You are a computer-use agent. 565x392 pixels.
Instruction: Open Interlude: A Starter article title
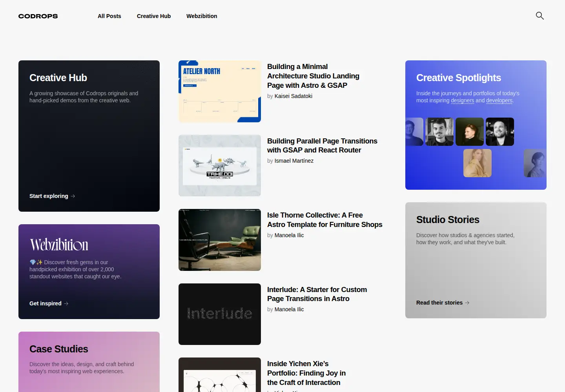coord(317,294)
